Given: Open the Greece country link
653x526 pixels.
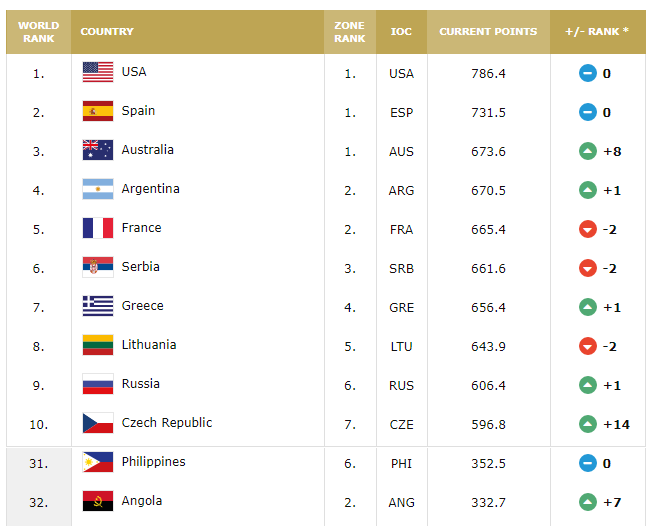Looking at the screenshot, I should (142, 306).
